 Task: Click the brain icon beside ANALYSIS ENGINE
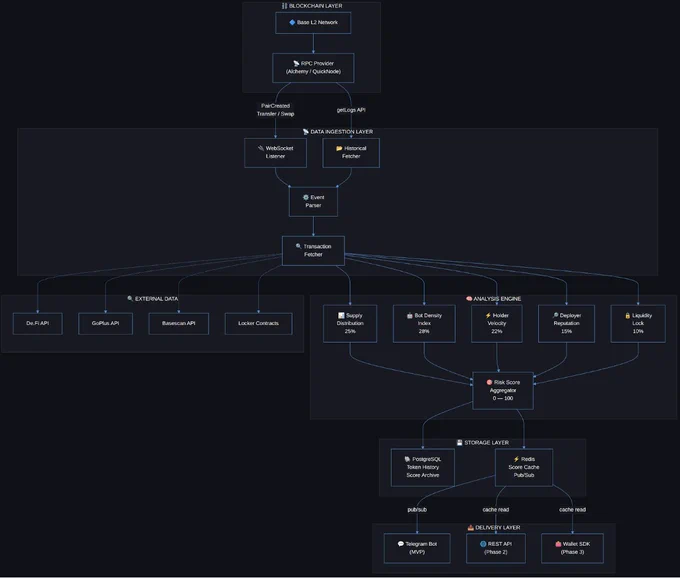pos(469,299)
